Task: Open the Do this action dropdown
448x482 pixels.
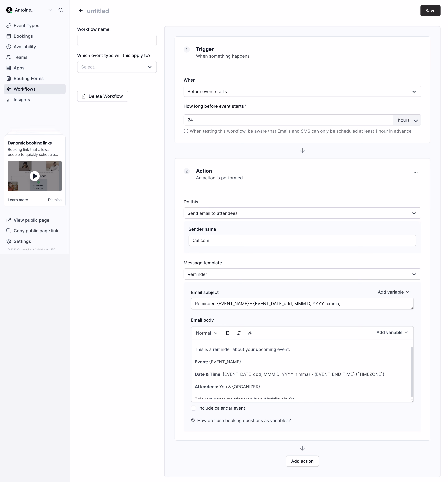Action: [x=302, y=213]
